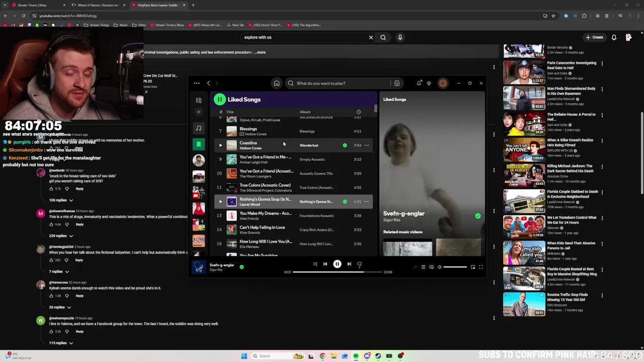The height and width of the screenshot is (362, 644).
Task: Expand 106 replies under audxode comment
Action: [x=61, y=200]
